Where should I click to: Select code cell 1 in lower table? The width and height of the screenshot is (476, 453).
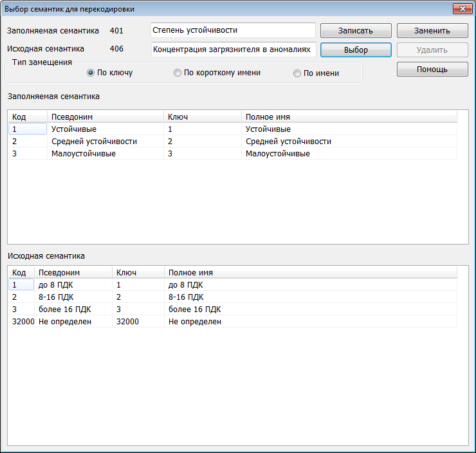coord(21,285)
